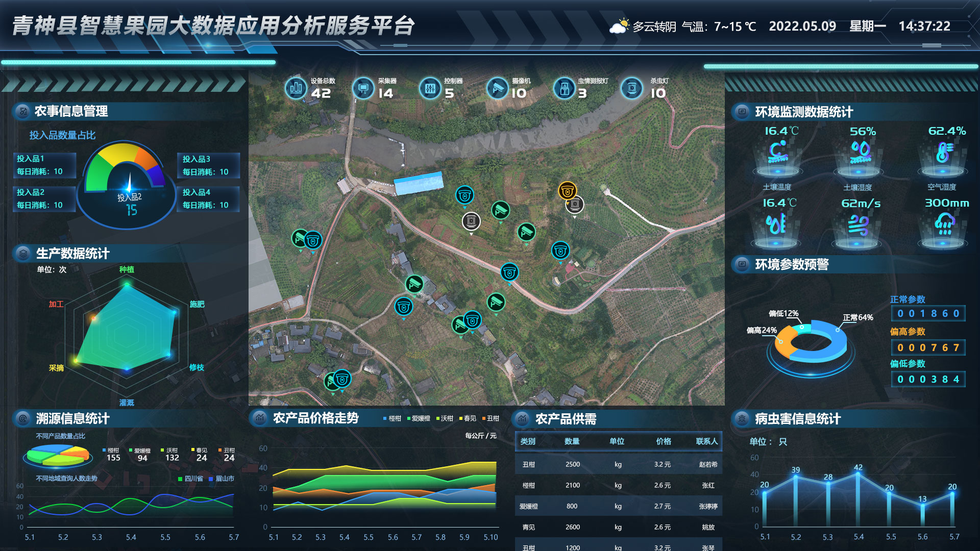Click the 虫情测报灯 pest monitor icon
Image resolution: width=980 pixels, height=551 pixels.
click(x=564, y=88)
